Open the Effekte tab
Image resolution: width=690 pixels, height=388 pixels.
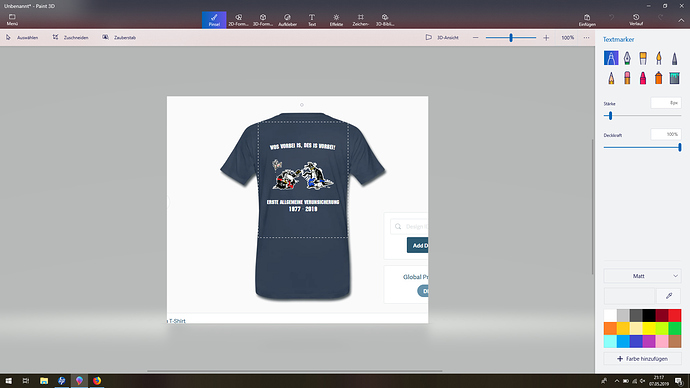click(336, 20)
